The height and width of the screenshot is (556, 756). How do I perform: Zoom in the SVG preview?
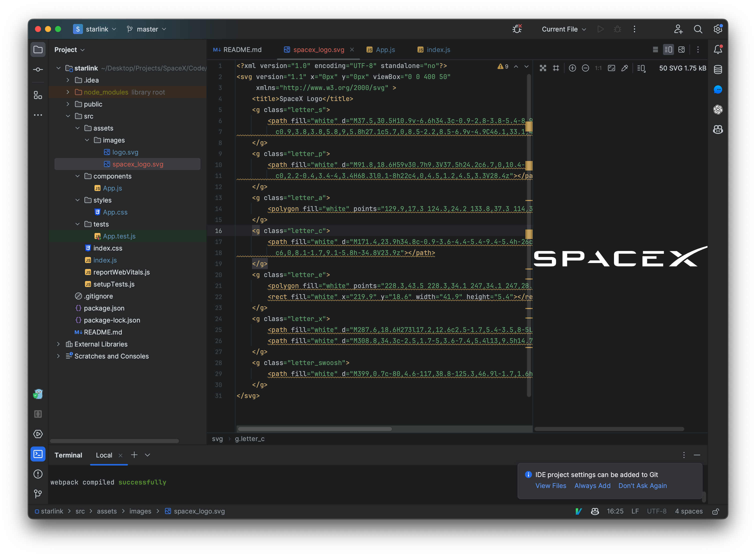(572, 68)
